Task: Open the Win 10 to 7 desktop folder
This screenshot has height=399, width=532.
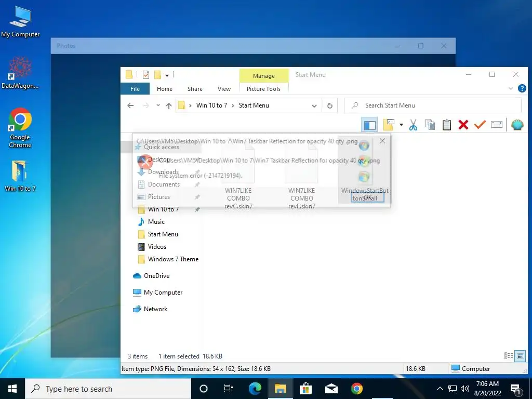Action: pos(20,176)
